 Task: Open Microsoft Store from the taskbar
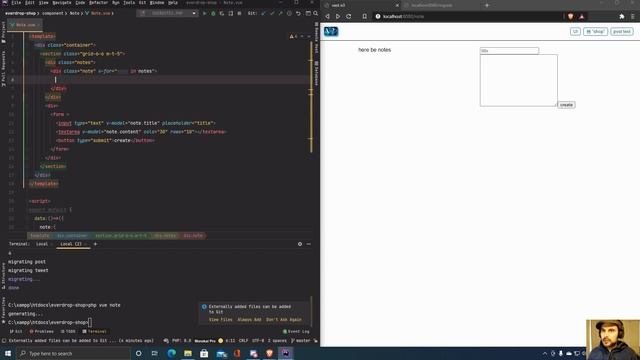coord(204,353)
